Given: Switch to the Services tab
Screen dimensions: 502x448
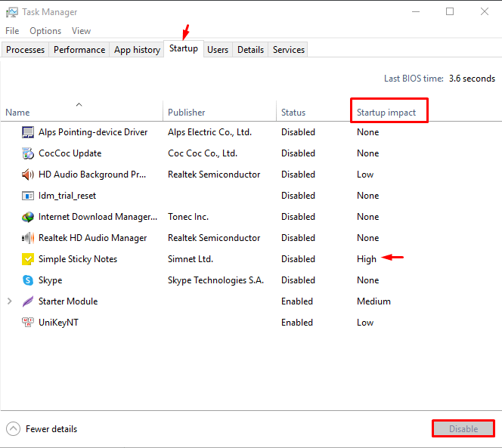Looking at the screenshot, I should pos(289,50).
